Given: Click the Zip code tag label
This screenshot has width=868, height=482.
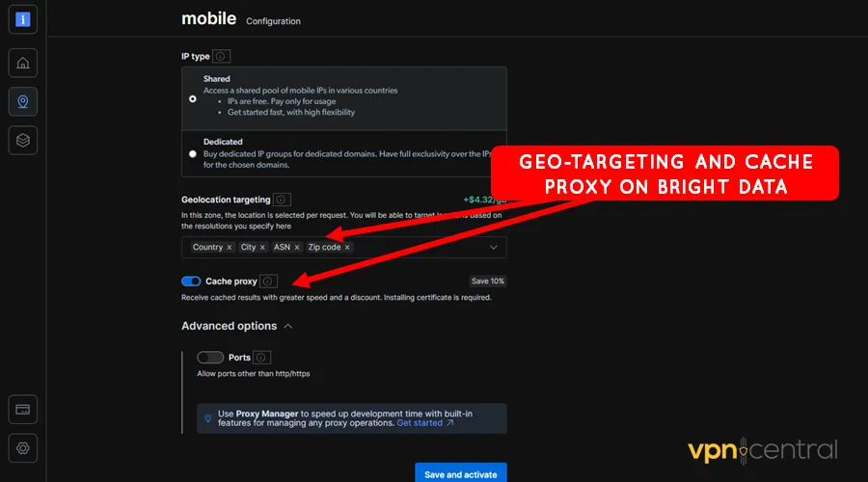Looking at the screenshot, I should pyautogui.click(x=324, y=248).
